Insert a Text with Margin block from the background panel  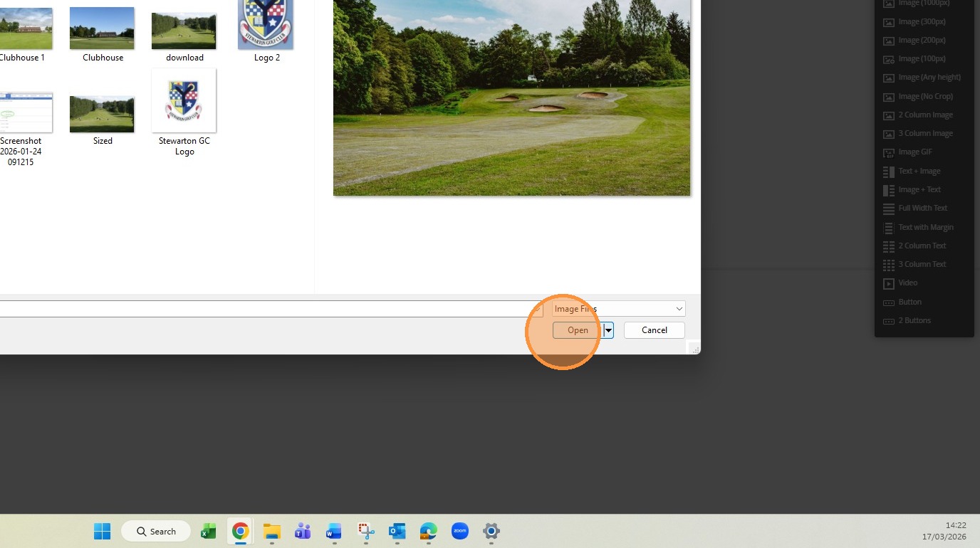click(919, 227)
